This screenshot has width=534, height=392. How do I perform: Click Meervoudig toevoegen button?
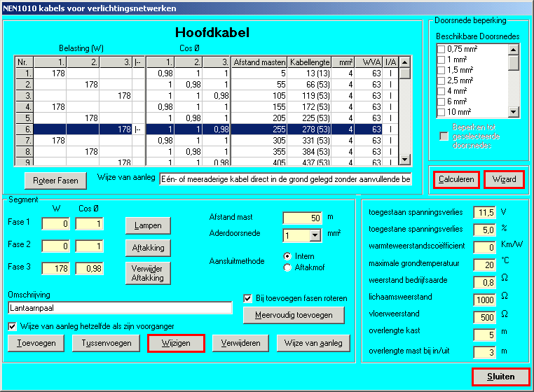coord(294,315)
